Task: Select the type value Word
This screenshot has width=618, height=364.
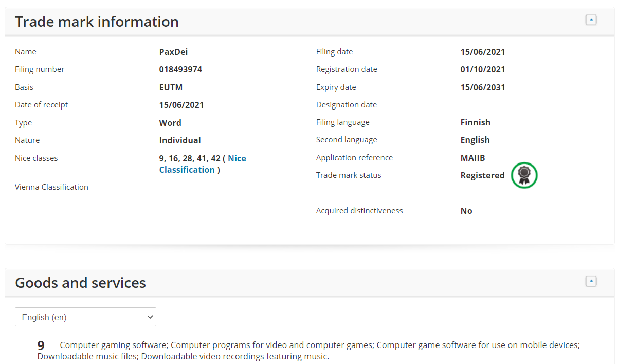Action: point(170,123)
